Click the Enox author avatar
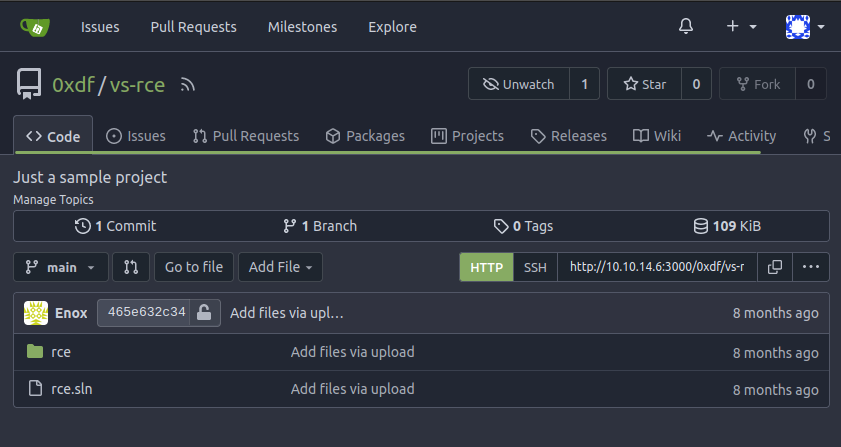 point(37,313)
